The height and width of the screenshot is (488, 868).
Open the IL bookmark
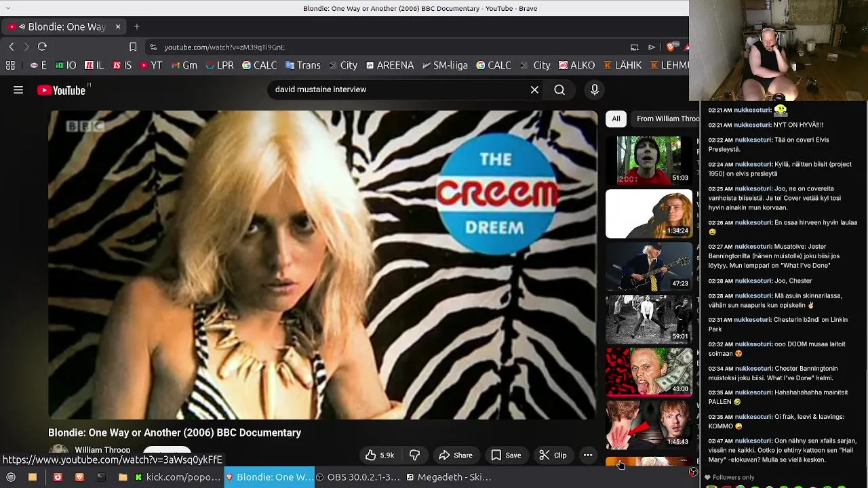coord(94,65)
